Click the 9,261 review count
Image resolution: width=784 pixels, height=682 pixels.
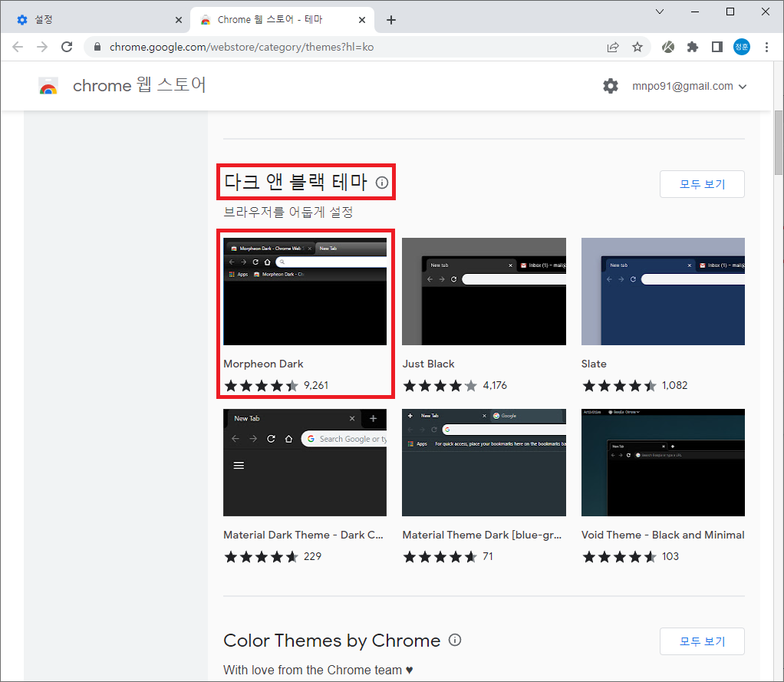coord(316,386)
